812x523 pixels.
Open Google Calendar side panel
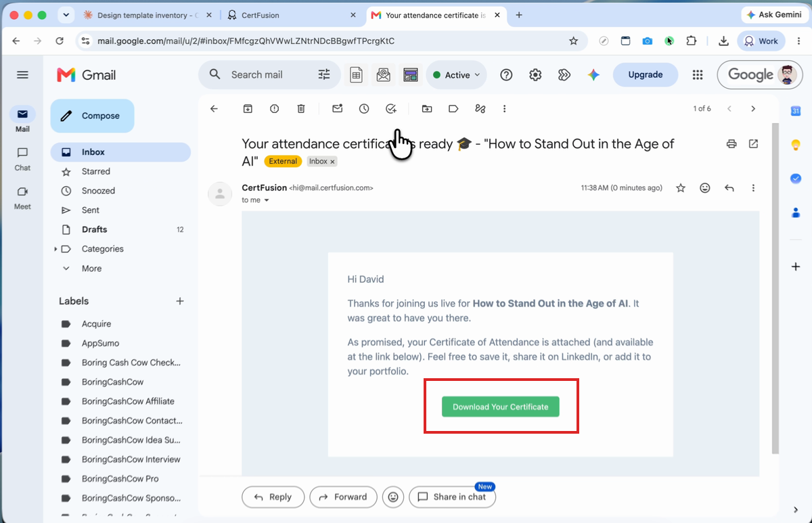(x=796, y=111)
